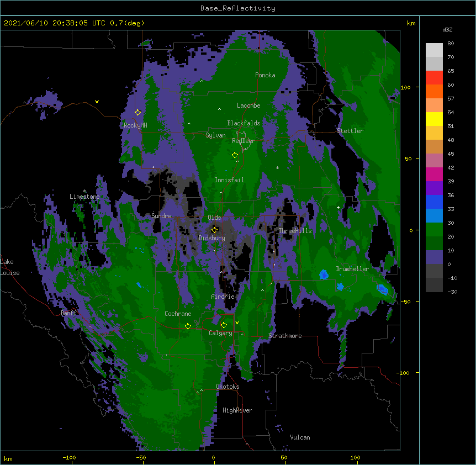Click the RockyMH label

point(135,125)
